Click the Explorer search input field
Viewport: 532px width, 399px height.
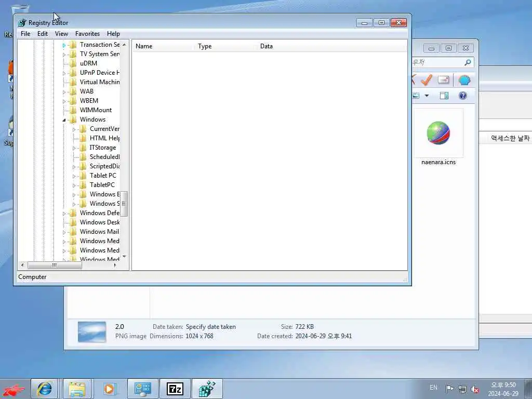pyautogui.click(x=437, y=62)
